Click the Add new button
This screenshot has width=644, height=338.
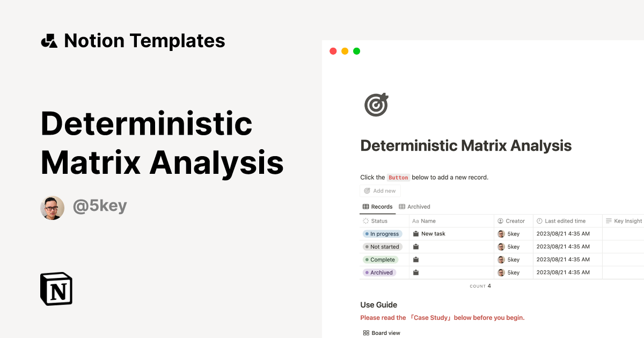point(380,190)
